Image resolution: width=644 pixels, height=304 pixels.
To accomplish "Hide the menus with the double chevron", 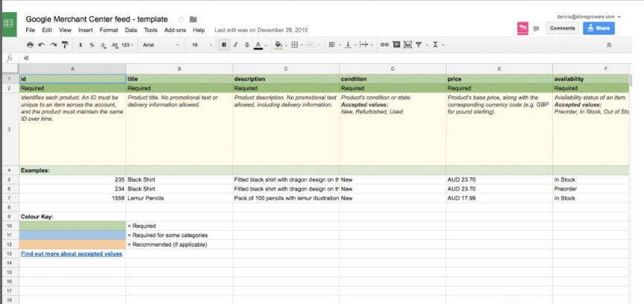I will tap(609, 45).
